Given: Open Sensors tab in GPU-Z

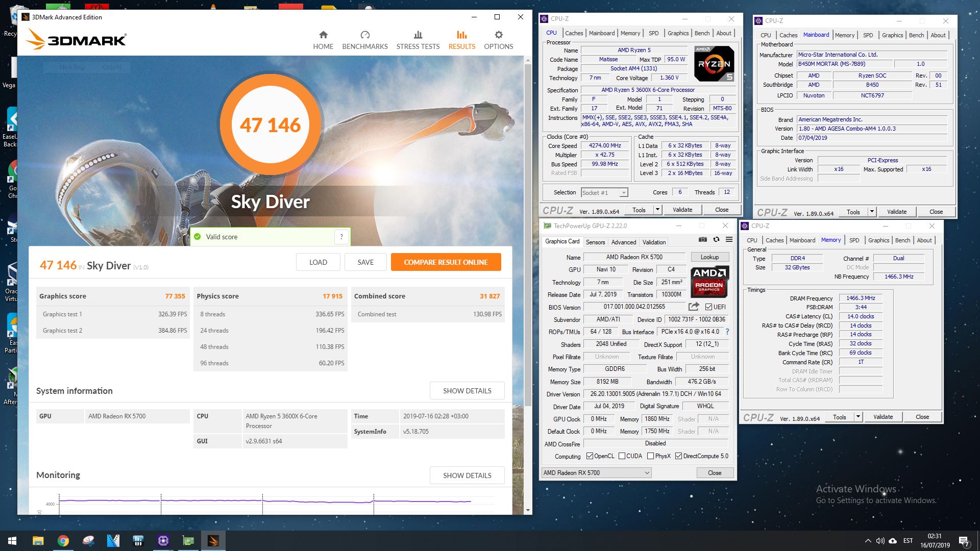Looking at the screenshot, I should coord(595,242).
